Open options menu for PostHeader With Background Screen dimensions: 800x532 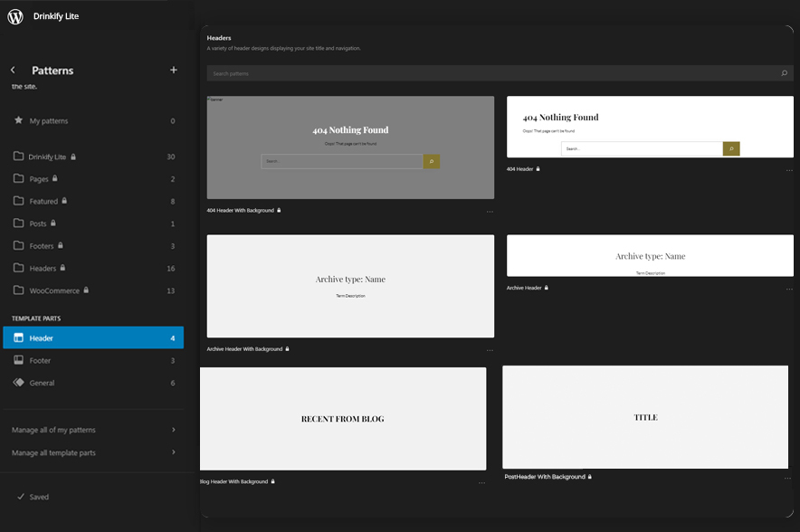coord(788,477)
